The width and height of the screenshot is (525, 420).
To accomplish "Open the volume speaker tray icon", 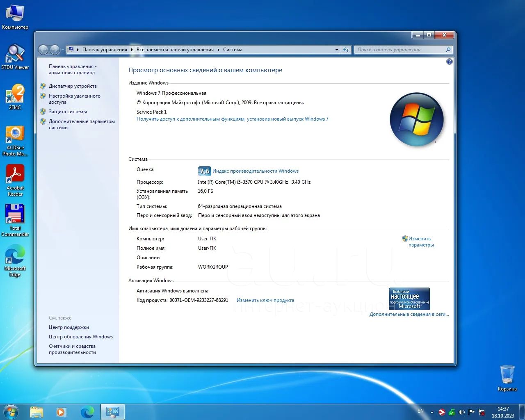I will [462, 412].
